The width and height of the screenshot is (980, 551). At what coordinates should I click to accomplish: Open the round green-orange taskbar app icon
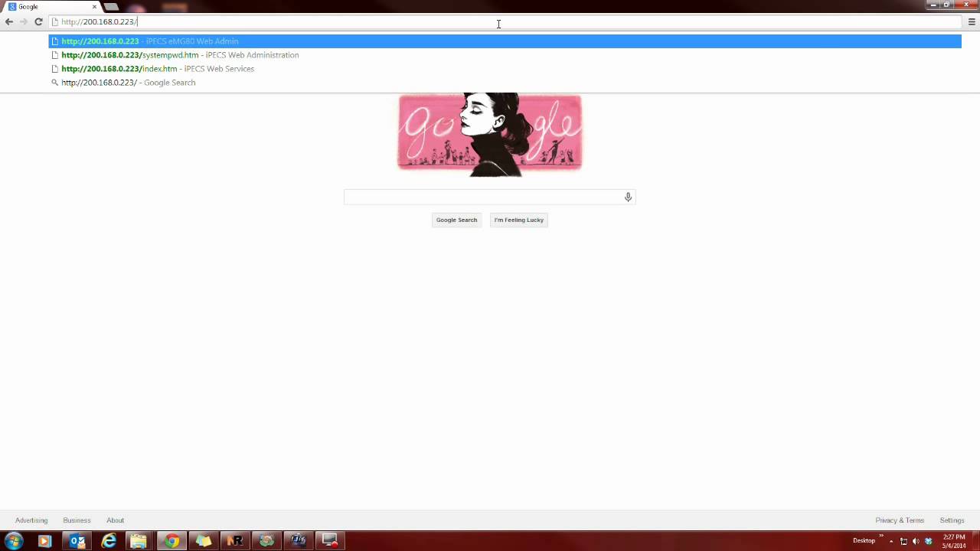coord(266,541)
